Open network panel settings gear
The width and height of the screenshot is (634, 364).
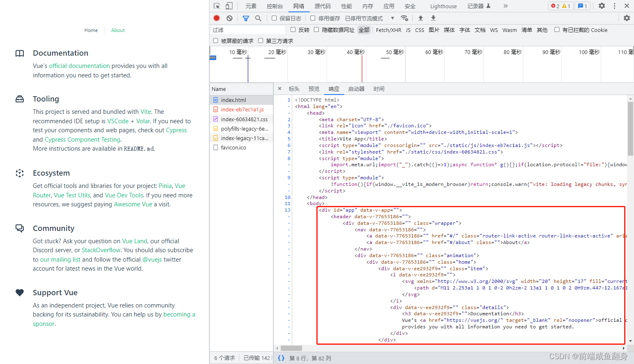[x=627, y=18]
